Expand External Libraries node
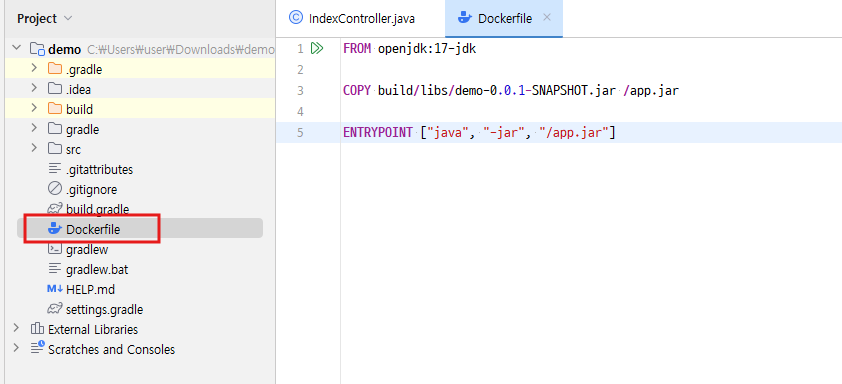842x384 pixels. point(17,329)
